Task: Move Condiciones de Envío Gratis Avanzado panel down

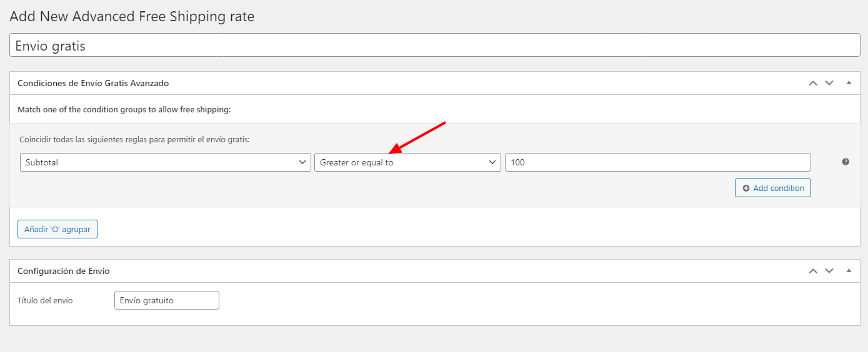Action: coord(829,83)
